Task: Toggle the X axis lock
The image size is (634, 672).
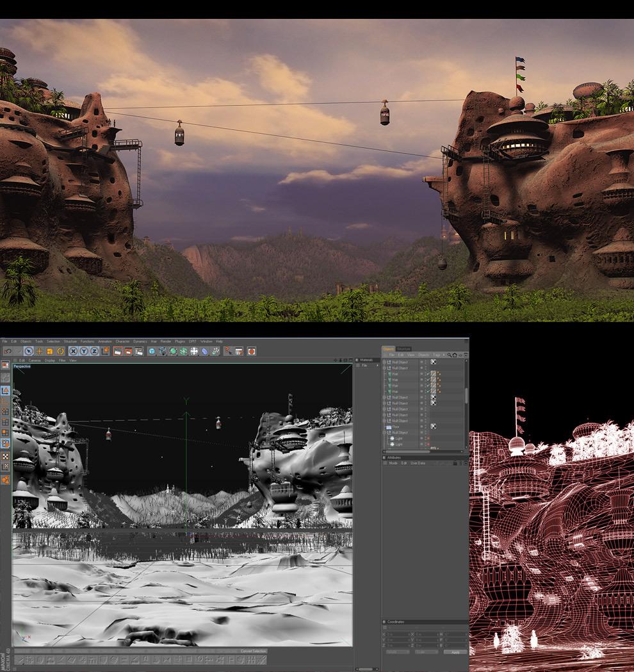Action: coord(73,351)
